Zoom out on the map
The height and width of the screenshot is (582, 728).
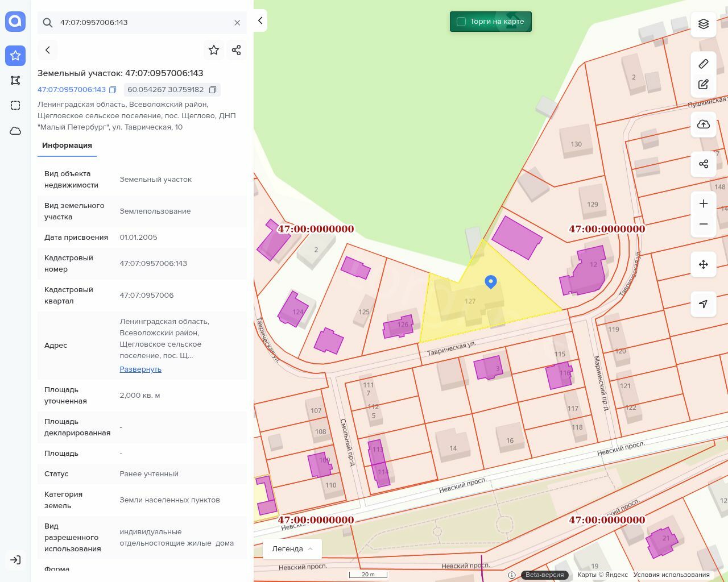[704, 224]
